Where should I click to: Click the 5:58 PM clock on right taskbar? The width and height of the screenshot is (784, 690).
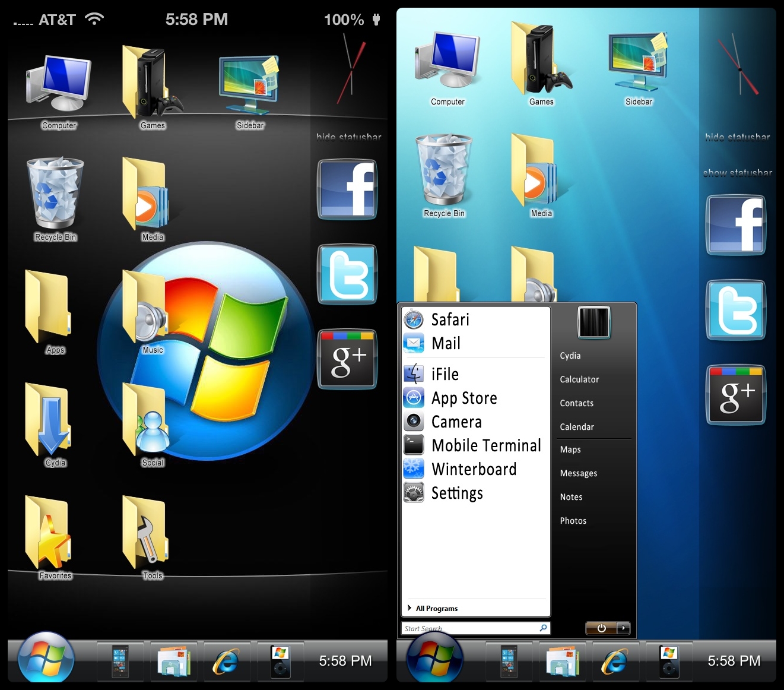(734, 661)
